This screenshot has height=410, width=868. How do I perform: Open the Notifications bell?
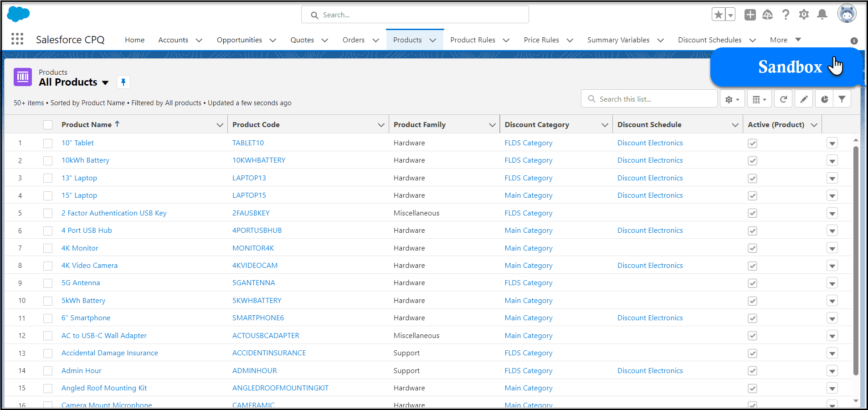click(x=822, y=15)
